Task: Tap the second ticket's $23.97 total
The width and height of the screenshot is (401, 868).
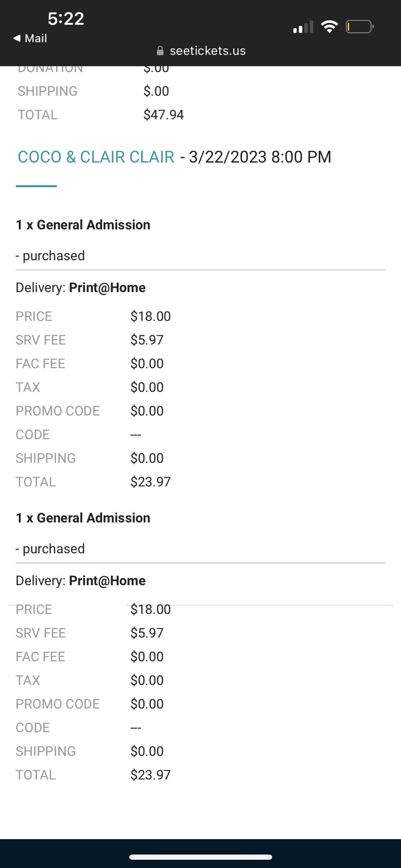Action: (151, 775)
